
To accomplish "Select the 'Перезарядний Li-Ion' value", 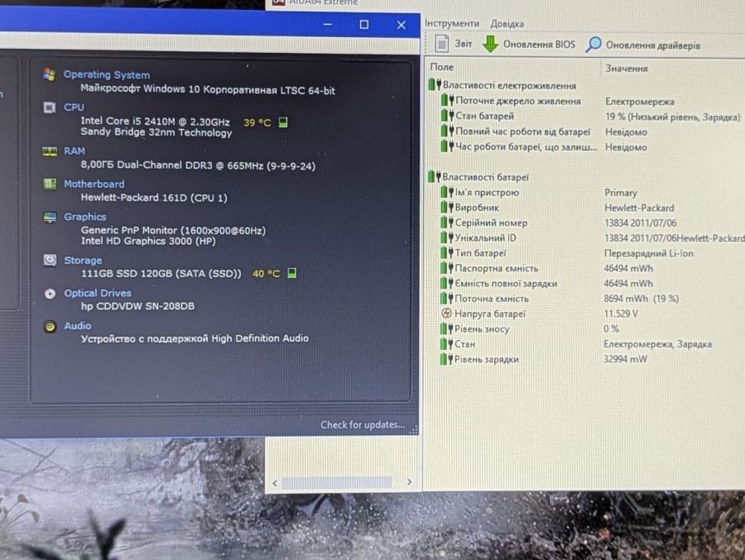I will [x=648, y=253].
